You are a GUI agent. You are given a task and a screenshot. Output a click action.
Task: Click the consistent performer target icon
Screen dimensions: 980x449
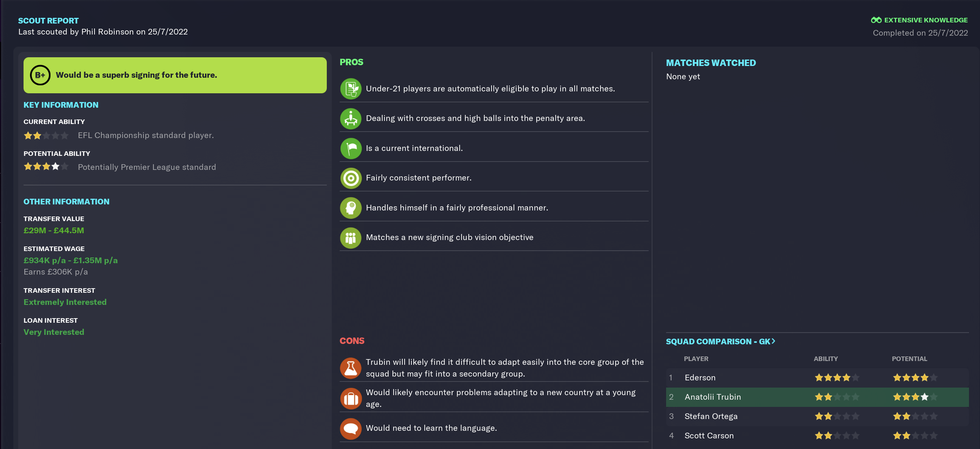350,178
